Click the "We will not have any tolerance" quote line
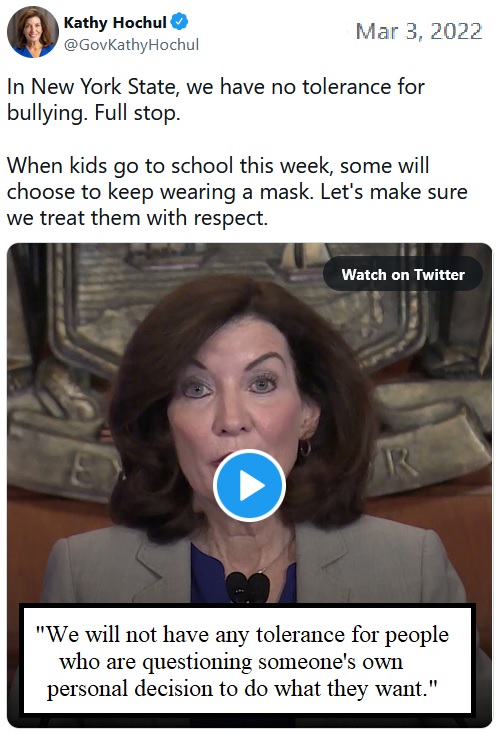 (x=242, y=635)
